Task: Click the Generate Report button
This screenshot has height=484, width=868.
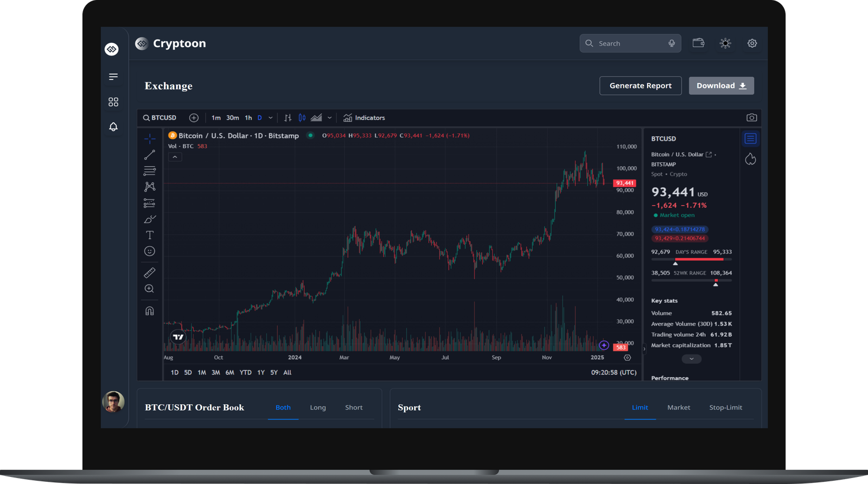Action: [640, 86]
